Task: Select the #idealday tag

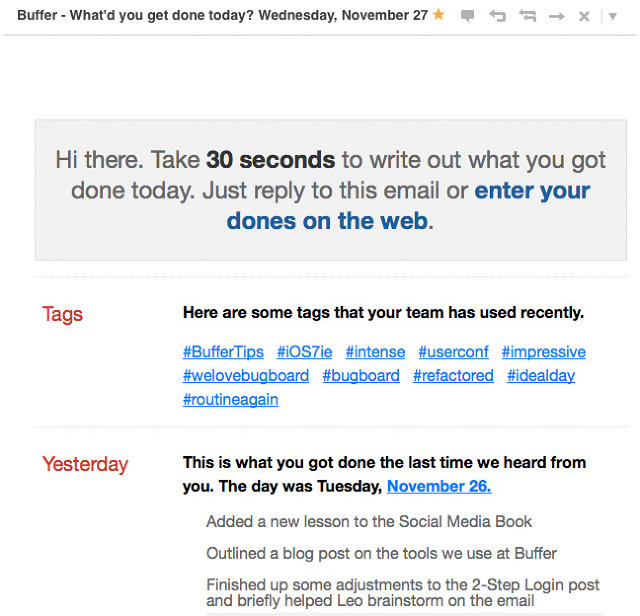Action: 541,376
